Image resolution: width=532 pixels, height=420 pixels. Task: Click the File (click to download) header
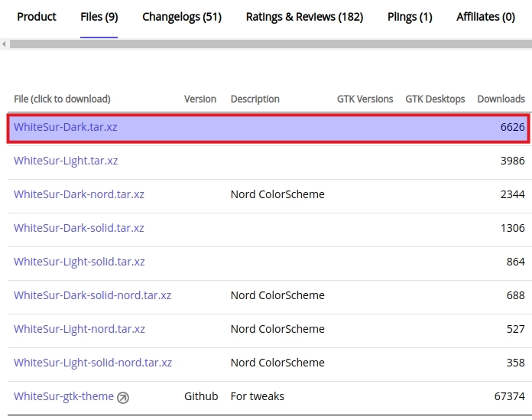click(x=62, y=99)
